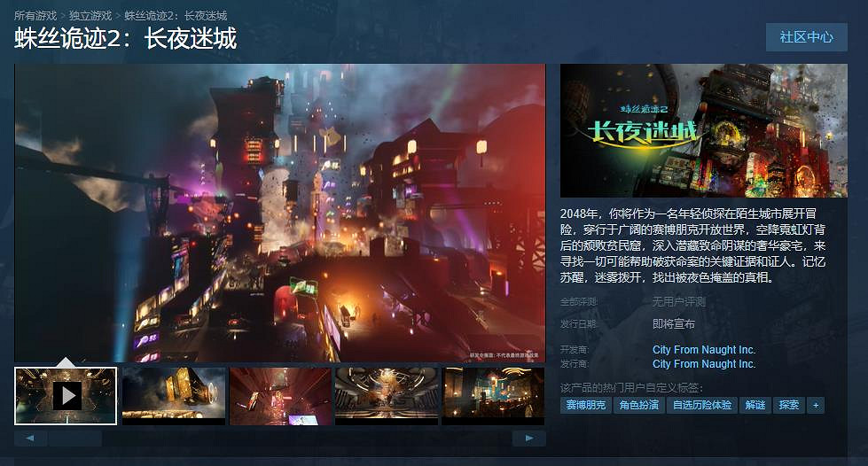Click the left arrow of thumbnail strip
This screenshot has width=868, height=466.
coord(29,439)
